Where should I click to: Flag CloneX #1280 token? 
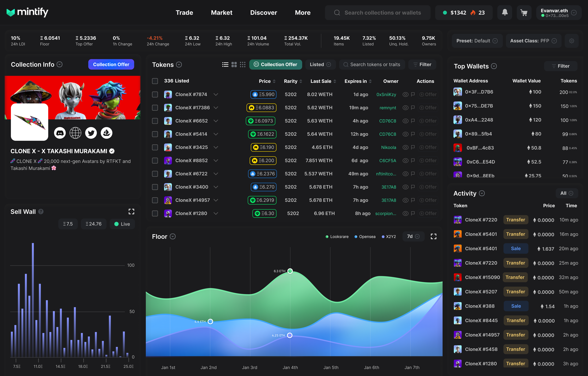tap(413, 213)
